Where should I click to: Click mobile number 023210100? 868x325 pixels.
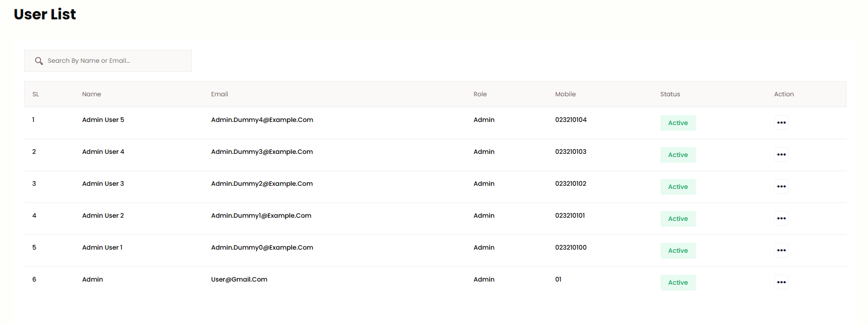(x=570, y=248)
